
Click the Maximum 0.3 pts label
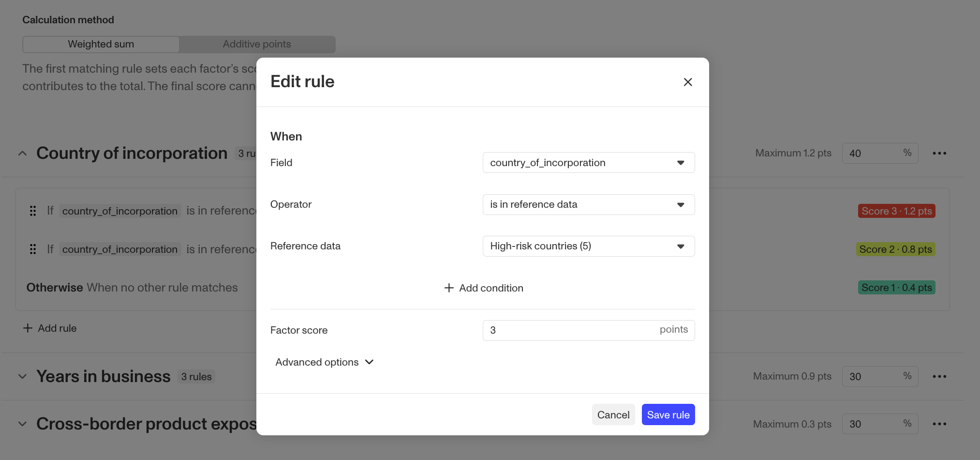[x=792, y=424]
